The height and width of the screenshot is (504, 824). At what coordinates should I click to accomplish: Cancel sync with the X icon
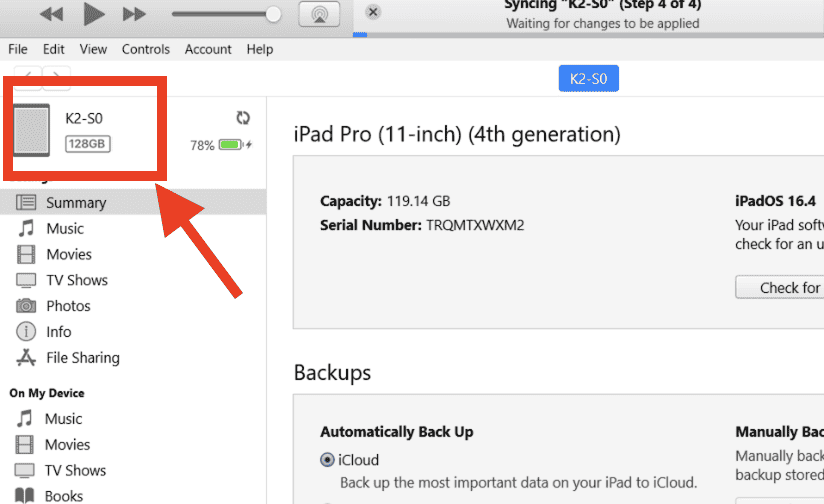coord(373,12)
